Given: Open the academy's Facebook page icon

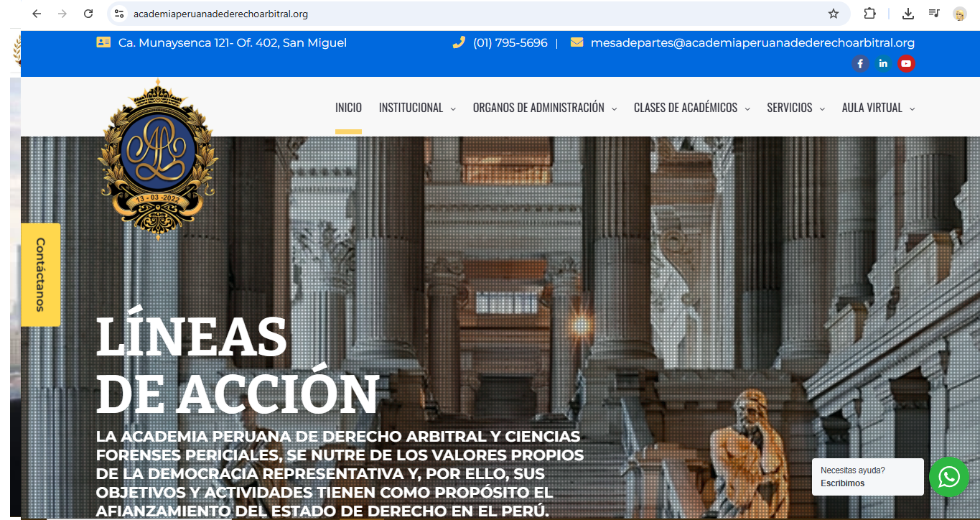Looking at the screenshot, I should click(860, 63).
